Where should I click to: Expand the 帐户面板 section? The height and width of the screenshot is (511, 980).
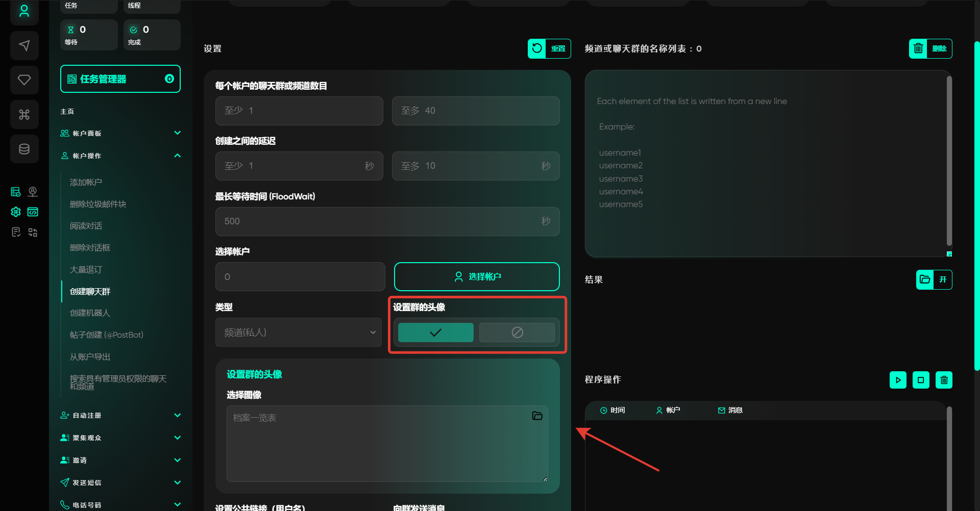177,133
